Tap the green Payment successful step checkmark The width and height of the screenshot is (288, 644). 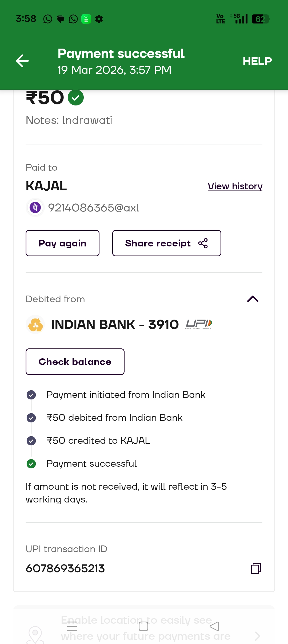point(31,464)
